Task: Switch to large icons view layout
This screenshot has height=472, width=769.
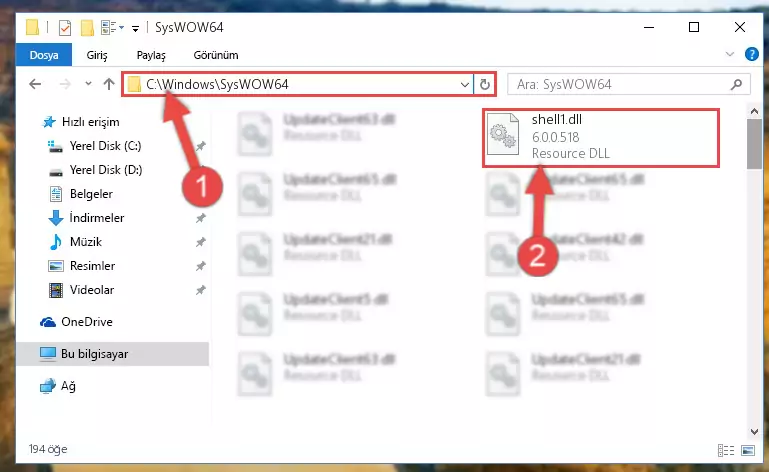Action: pos(748,450)
